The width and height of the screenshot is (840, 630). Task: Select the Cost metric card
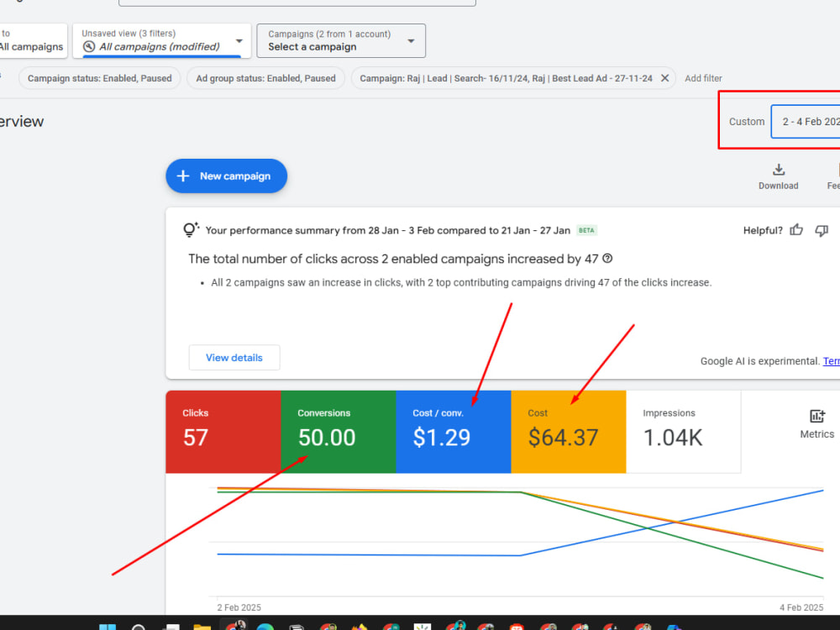point(569,431)
